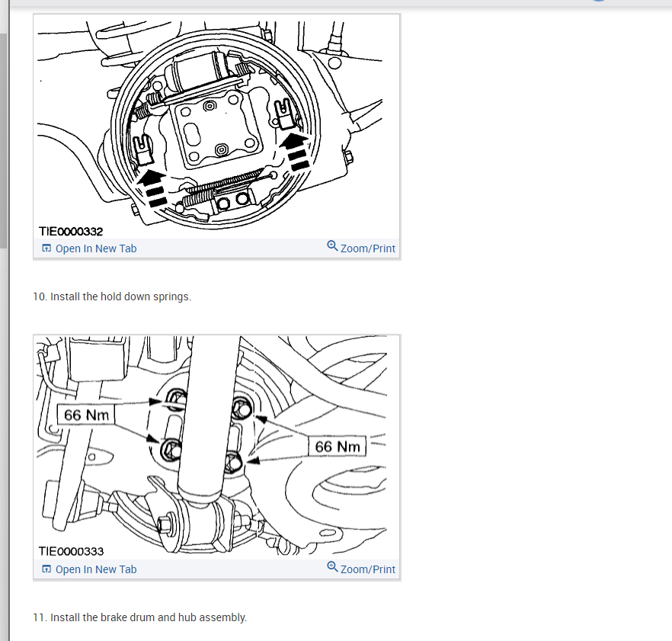Click the brake drum diagram TIE0000332
This screenshot has height=641, width=672.
(x=217, y=127)
